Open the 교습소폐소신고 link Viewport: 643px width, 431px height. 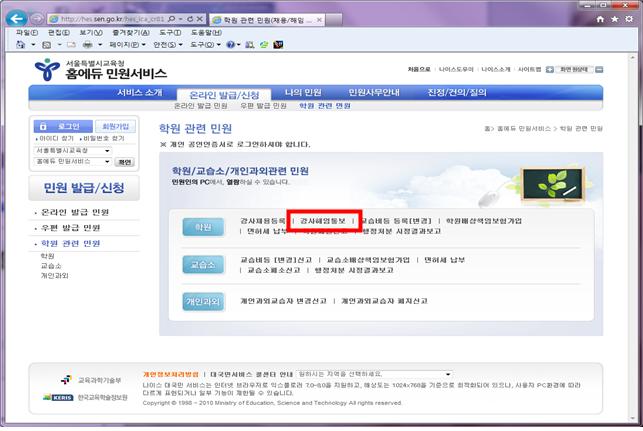[x=274, y=270]
